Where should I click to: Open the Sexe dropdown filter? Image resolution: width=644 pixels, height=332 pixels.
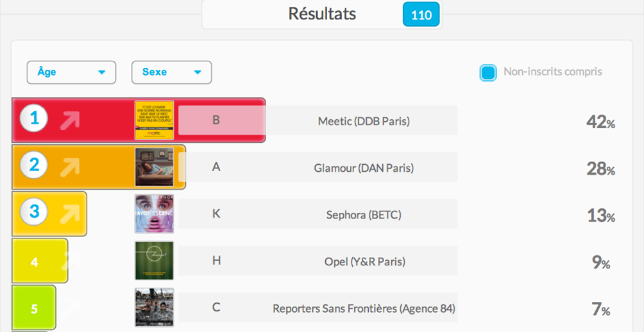172,72
